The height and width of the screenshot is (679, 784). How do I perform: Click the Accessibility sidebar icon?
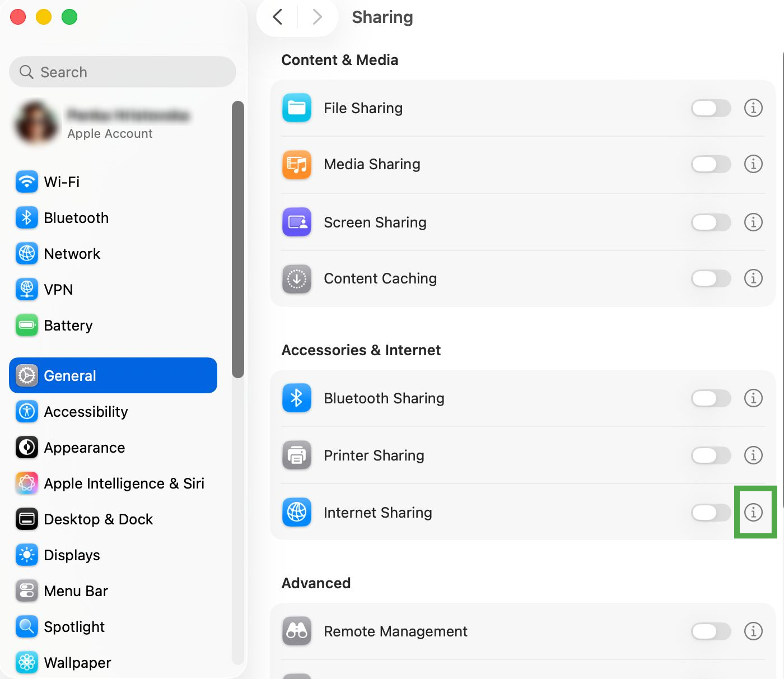point(27,412)
